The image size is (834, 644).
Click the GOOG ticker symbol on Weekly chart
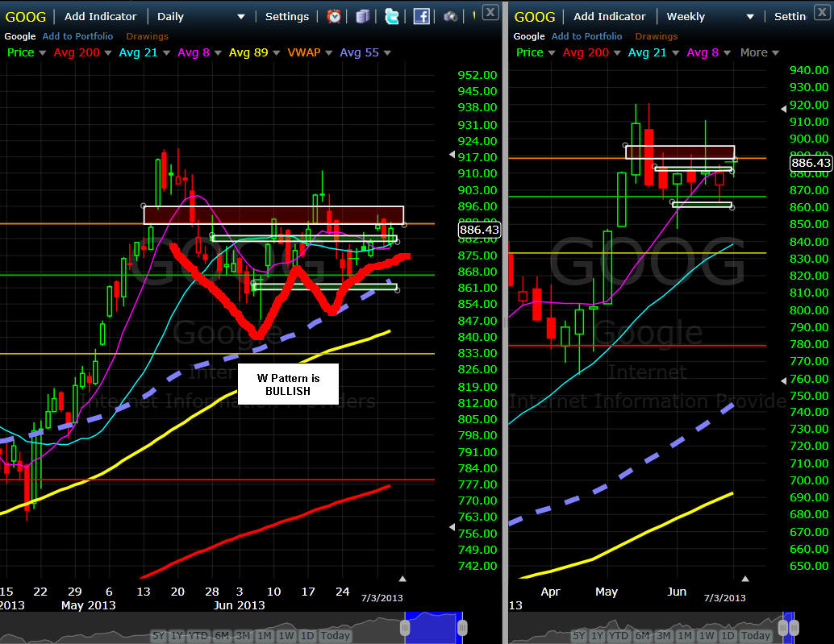535,17
